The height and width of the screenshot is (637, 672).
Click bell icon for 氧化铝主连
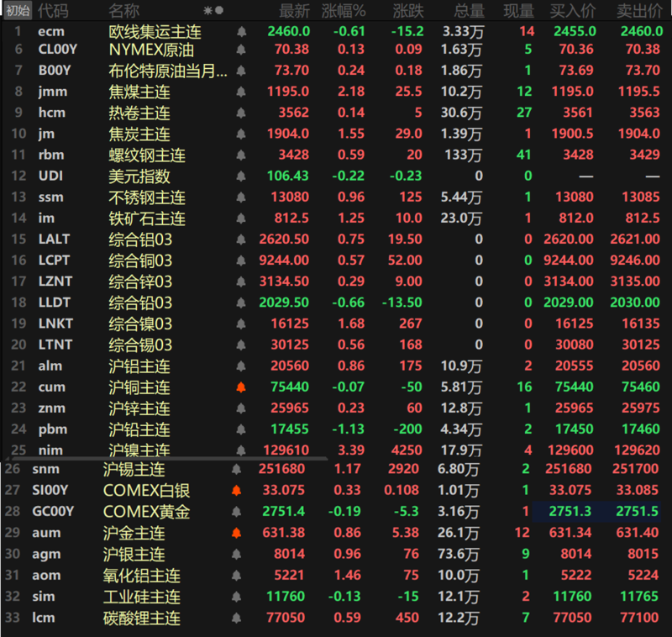[236, 576]
